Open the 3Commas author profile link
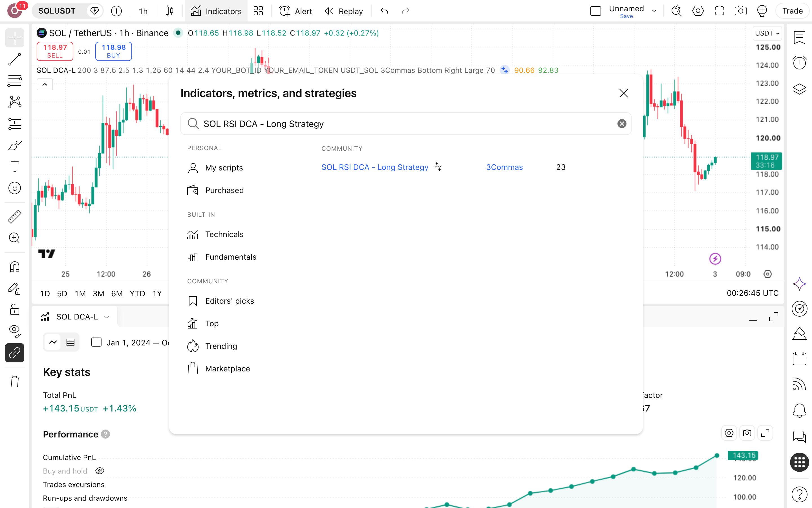This screenshot has height=508, width=812. point(504,167)
